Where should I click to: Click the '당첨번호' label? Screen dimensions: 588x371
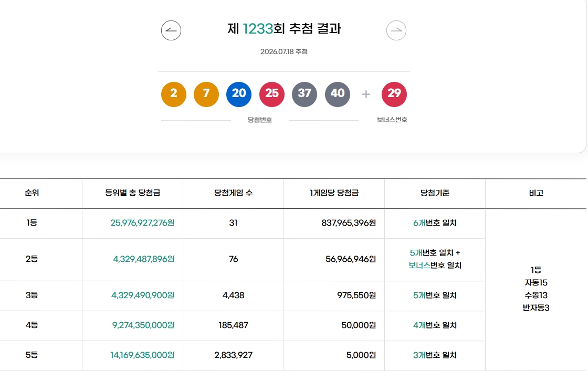point(259,120)
